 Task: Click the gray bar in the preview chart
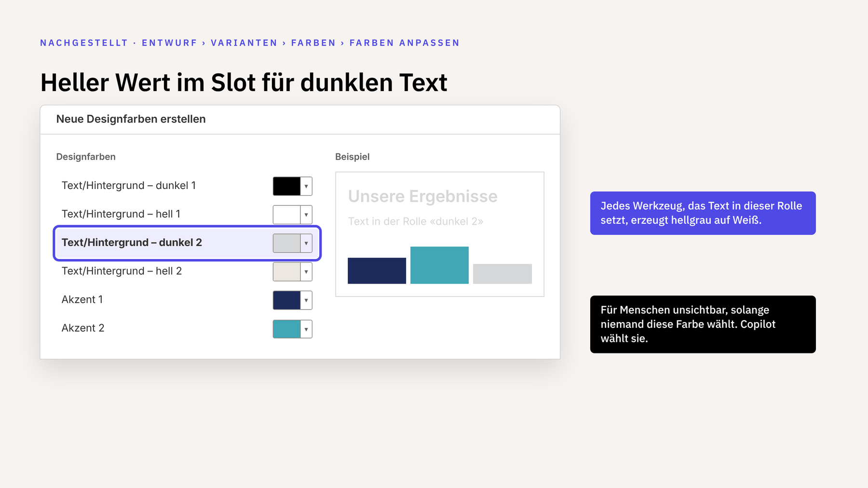[x=502, y=273]
